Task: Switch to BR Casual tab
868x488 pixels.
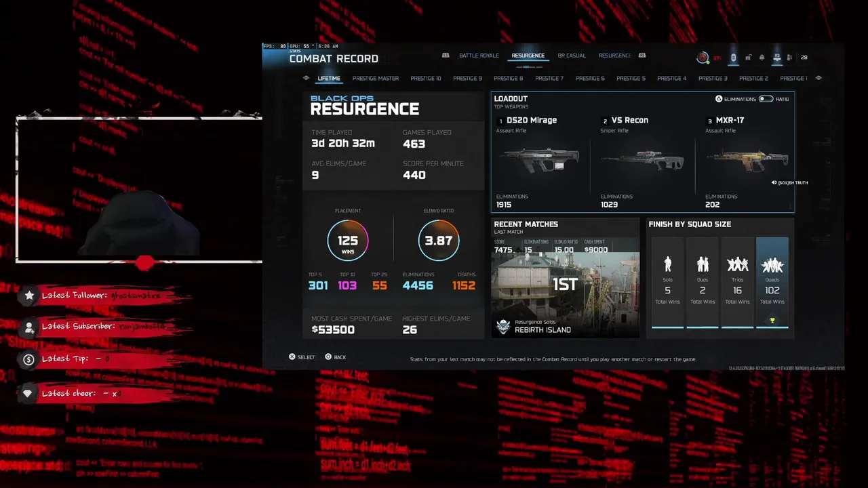Action: 572,56
